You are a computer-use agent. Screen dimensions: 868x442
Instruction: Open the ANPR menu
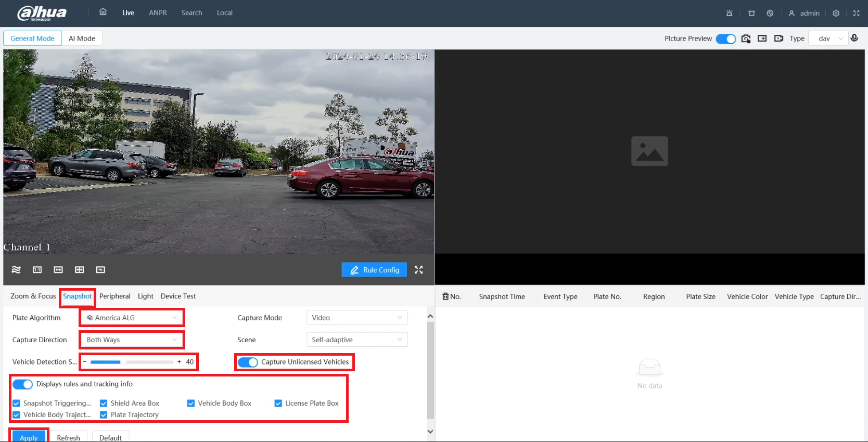(158, 13)
